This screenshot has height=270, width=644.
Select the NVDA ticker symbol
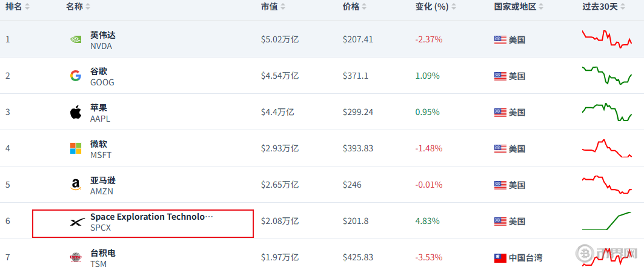coord(101,47)
